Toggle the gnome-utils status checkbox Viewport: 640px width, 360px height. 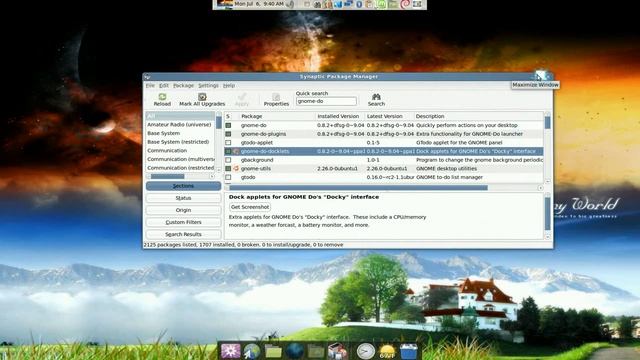(x=228, y=168)
